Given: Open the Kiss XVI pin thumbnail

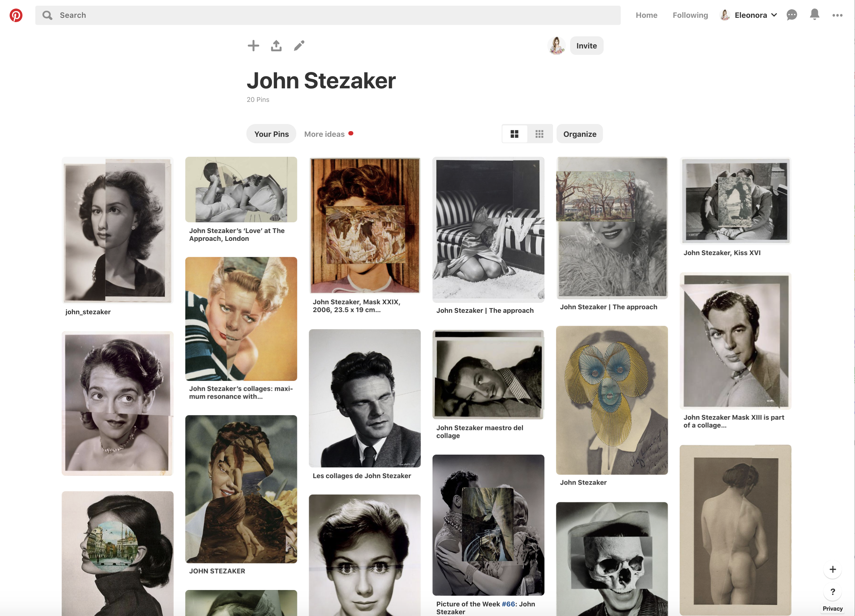Looking at the screenshot, I should pos(735,201).
